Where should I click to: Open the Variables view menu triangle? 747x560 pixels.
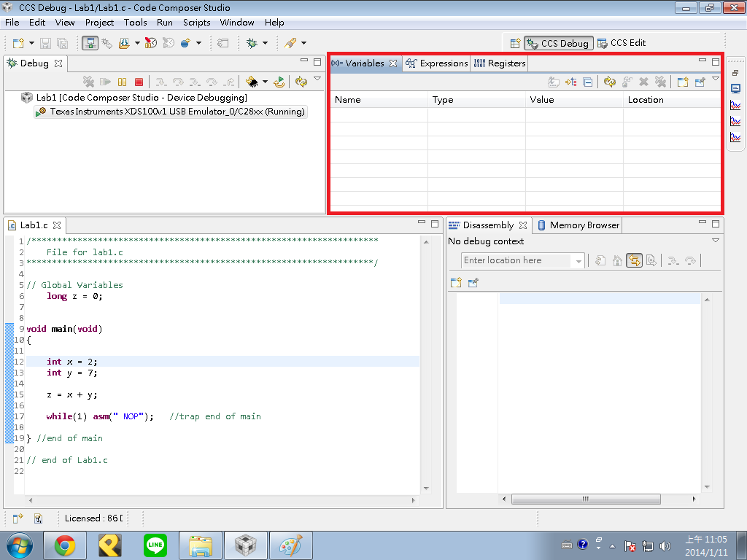716,79
